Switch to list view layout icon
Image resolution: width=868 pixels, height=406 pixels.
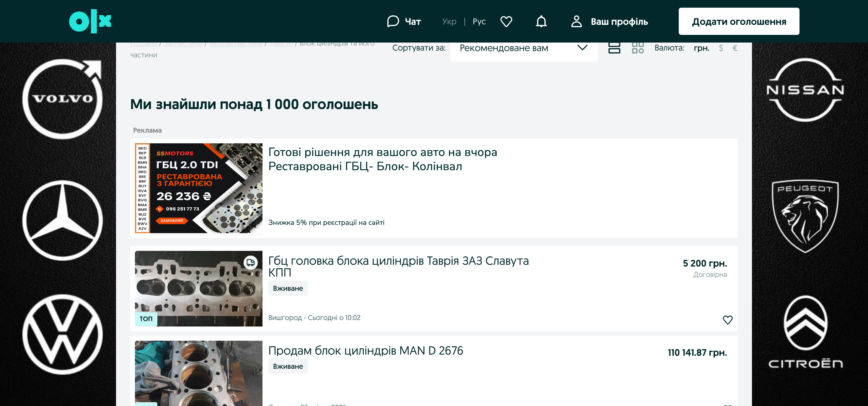coord(614,48)
